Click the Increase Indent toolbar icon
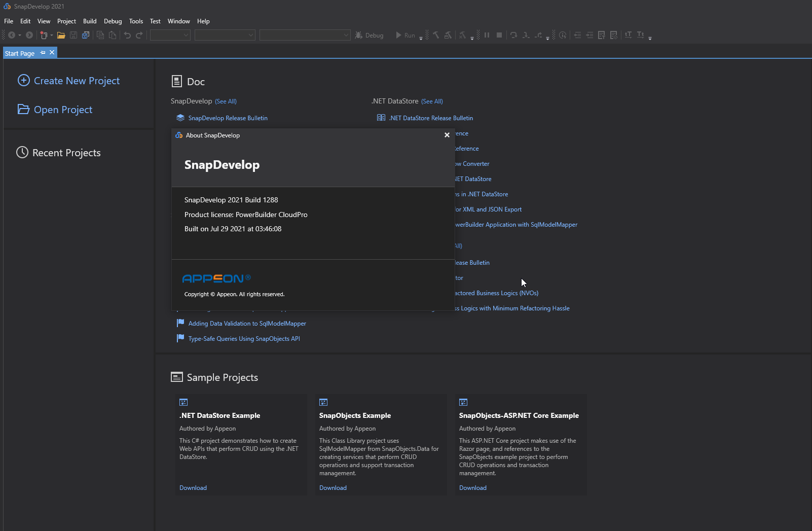812x531 pixels. (589, 35)
